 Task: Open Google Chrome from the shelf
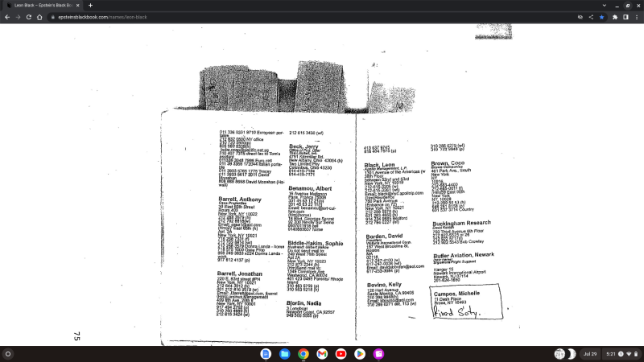coord(303,354)
